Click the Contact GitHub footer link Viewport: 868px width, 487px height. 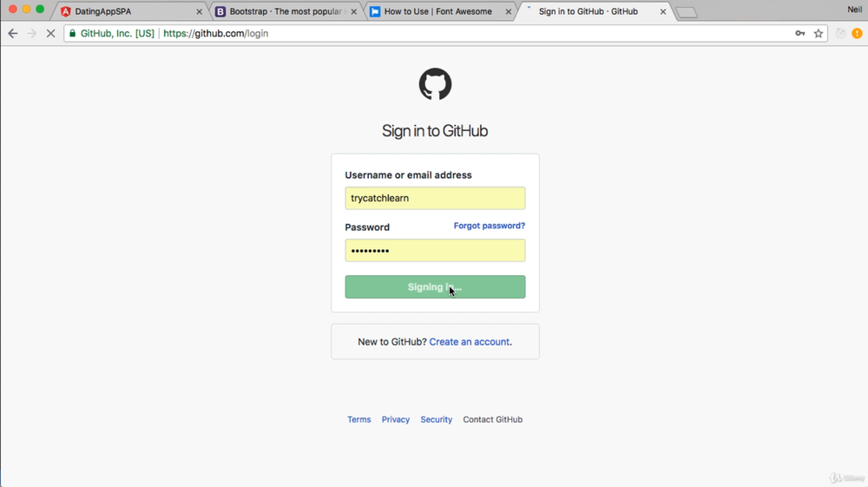493,419
